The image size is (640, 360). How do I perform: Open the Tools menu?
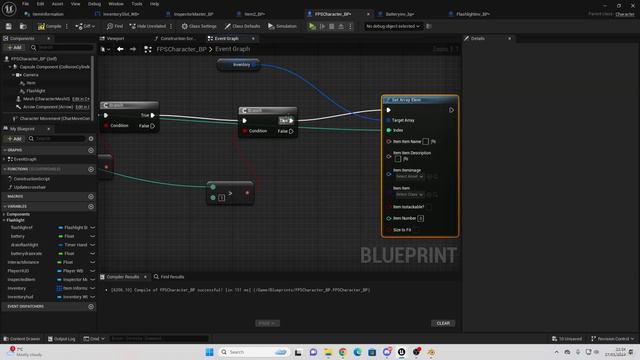tap(137, 4)
